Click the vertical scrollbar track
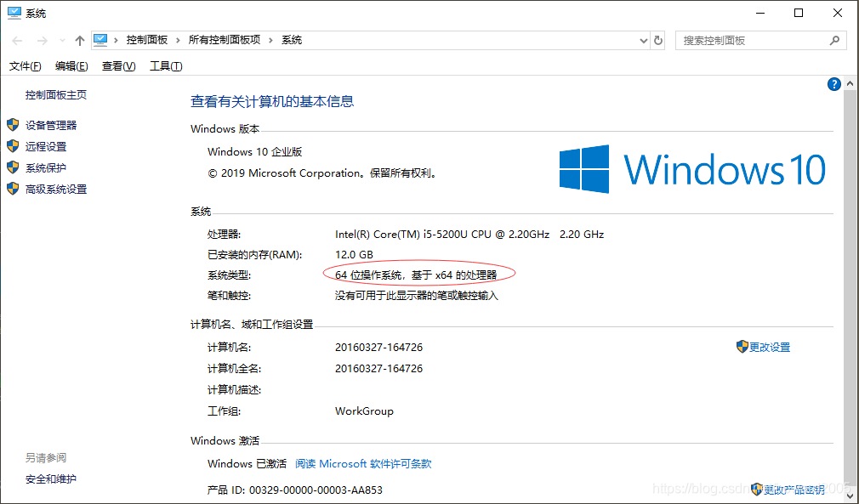 (850, 290)
